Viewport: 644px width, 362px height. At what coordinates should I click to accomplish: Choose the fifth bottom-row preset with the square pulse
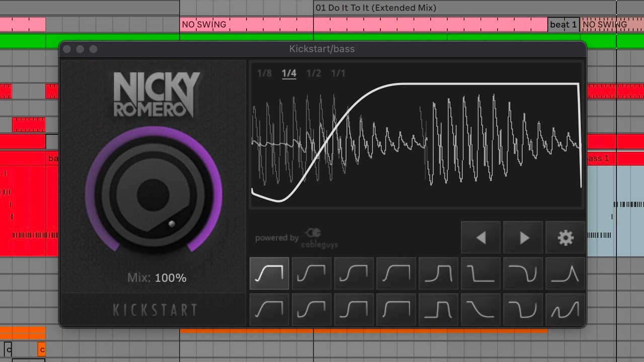coord(439,309)
